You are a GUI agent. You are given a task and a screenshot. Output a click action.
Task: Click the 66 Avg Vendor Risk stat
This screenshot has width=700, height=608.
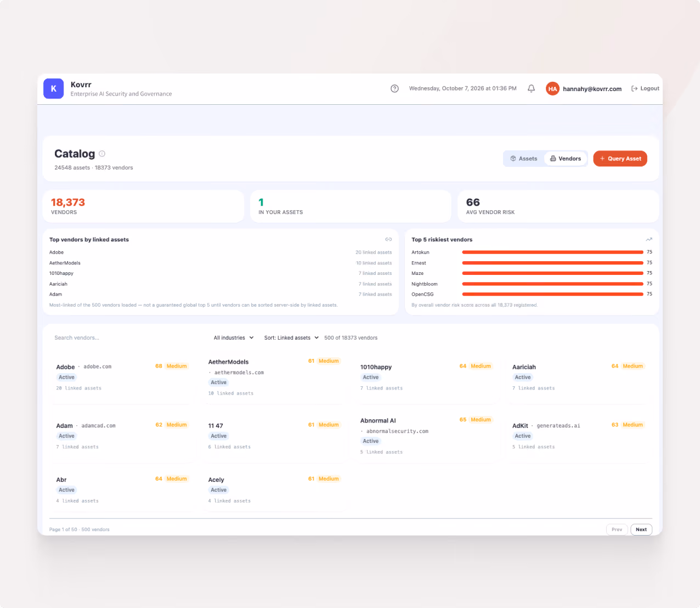(558, 206)
